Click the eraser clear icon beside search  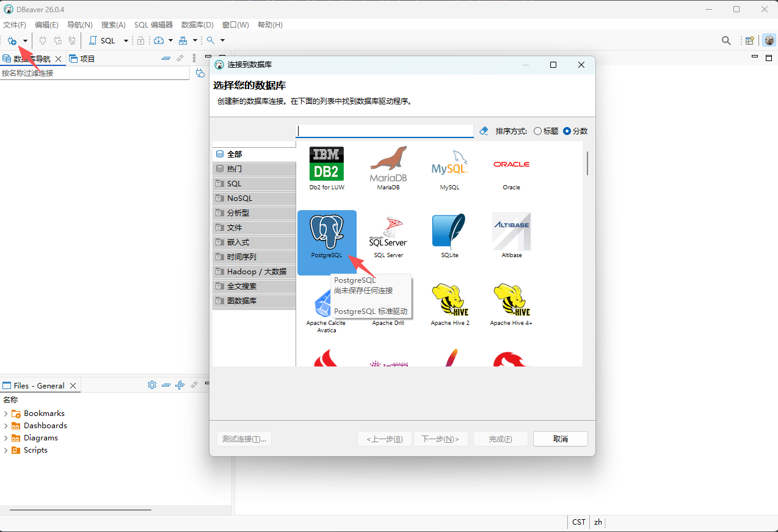pos(484,131)
